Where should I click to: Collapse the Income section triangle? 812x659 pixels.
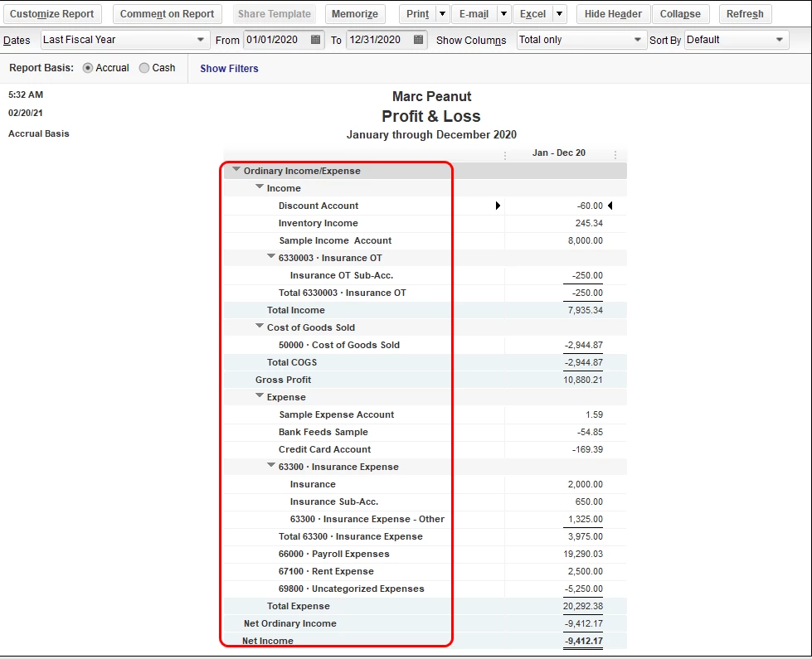click(x=260, y=187)
